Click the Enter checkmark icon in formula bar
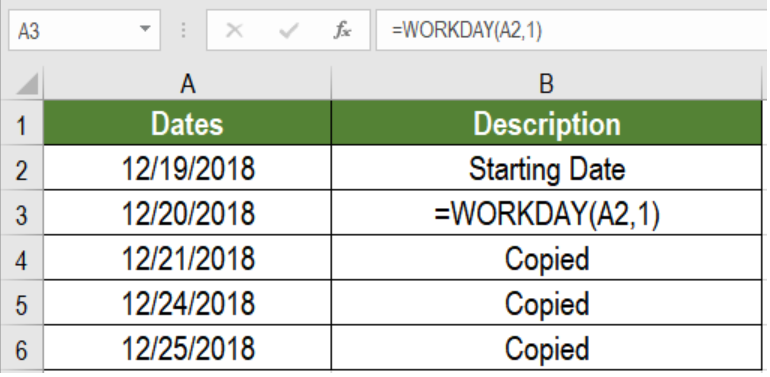The width and height of the screenshot is (770, 377). (x=288, y=31)
